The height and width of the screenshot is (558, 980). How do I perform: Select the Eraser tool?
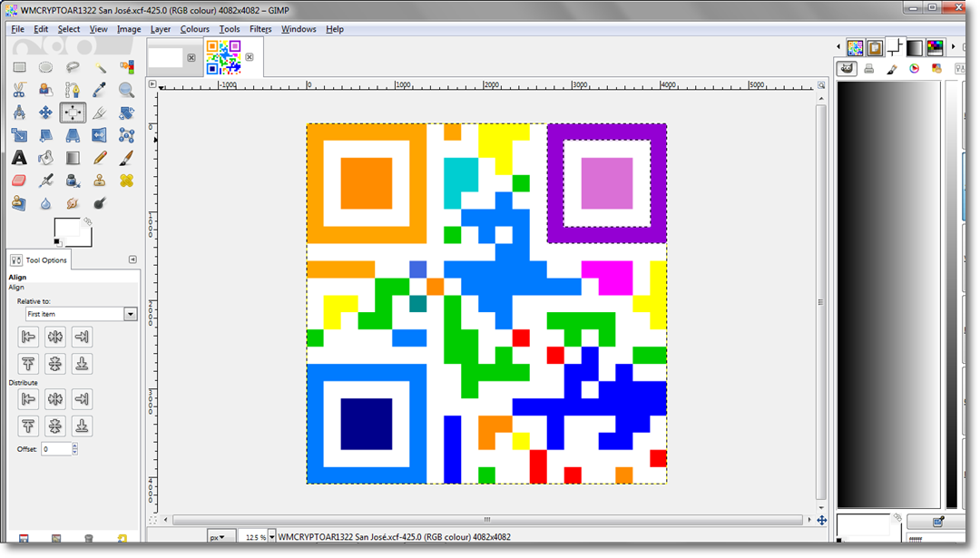19,181
